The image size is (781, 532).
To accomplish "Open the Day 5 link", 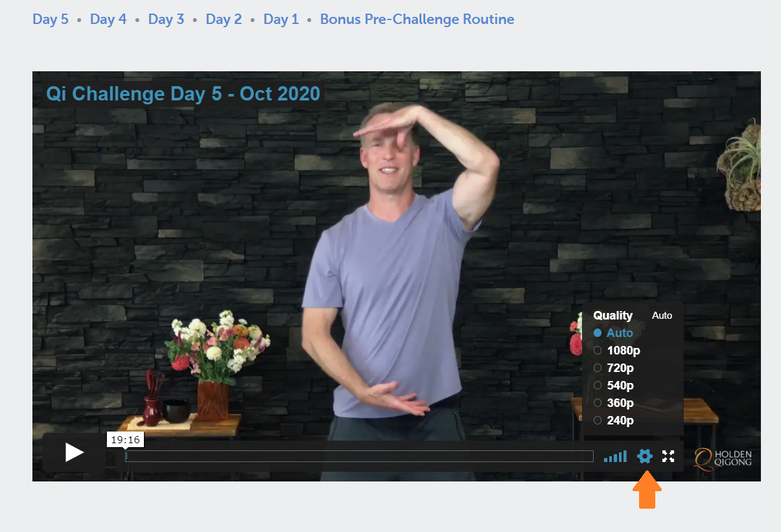I will point(51,19).
